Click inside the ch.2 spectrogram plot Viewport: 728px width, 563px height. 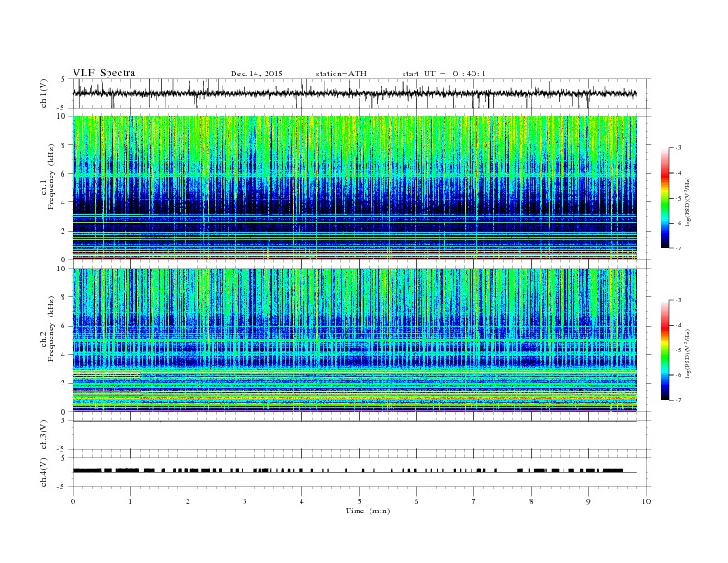pos(355,340)
